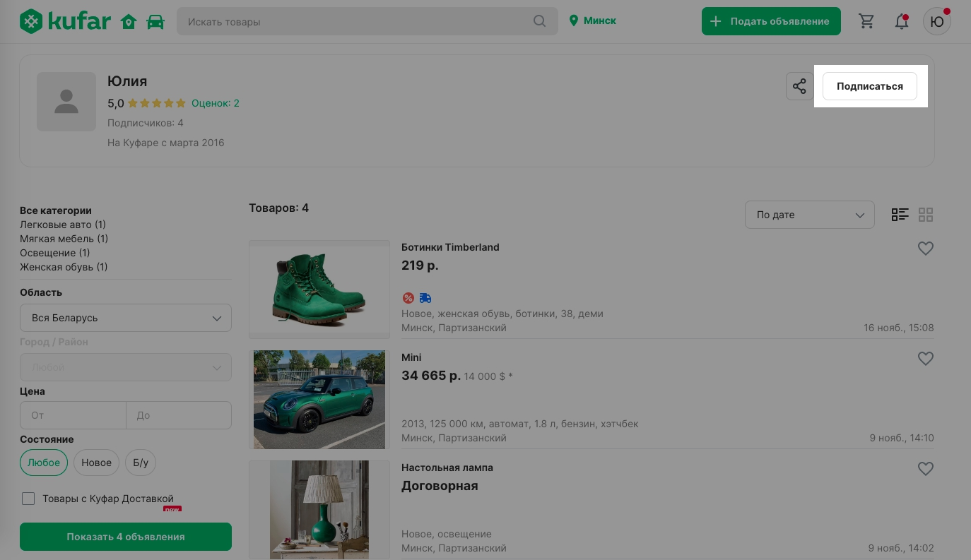Viewport: 971px width, 560px height.
Task: Click the Юлия profile name
Action: click(x=127, y=81)
